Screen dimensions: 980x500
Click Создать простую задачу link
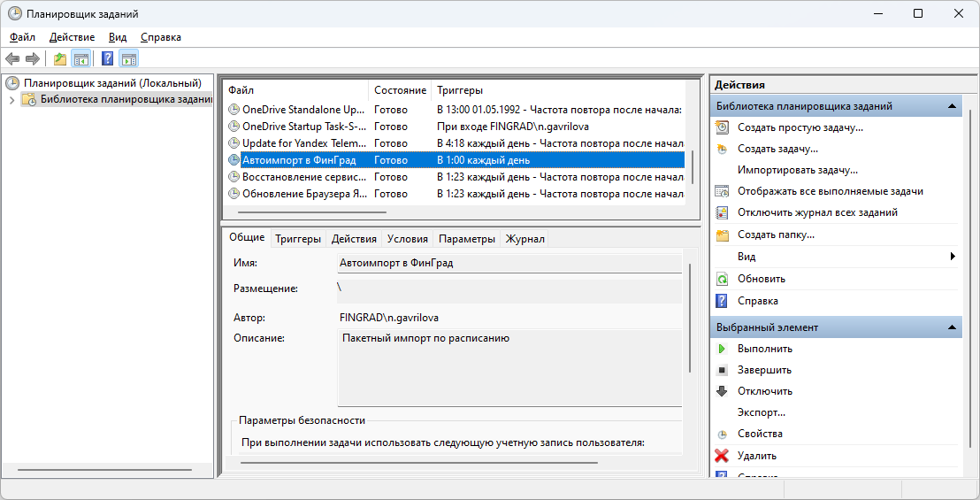[x=800, y=127]
